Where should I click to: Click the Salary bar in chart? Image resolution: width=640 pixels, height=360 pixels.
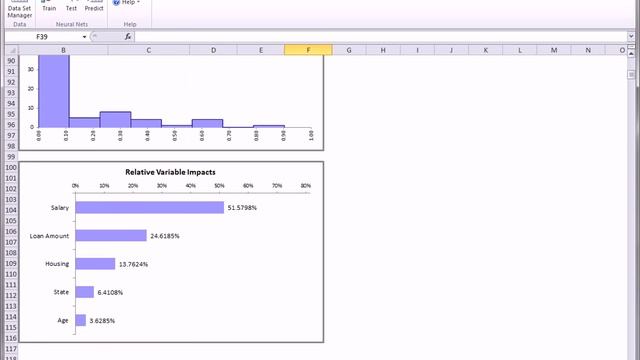tap(150, 207)
